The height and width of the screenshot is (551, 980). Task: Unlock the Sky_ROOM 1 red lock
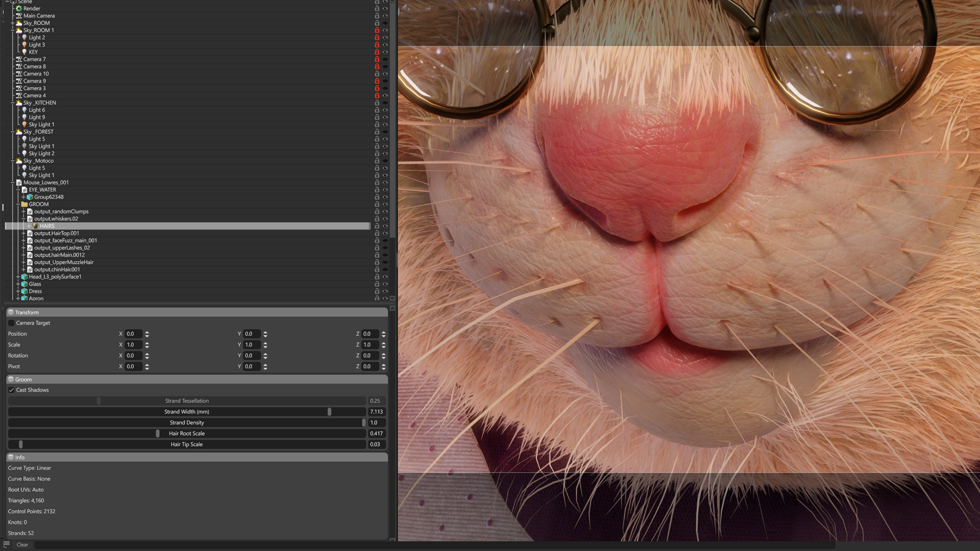(377, 31)
